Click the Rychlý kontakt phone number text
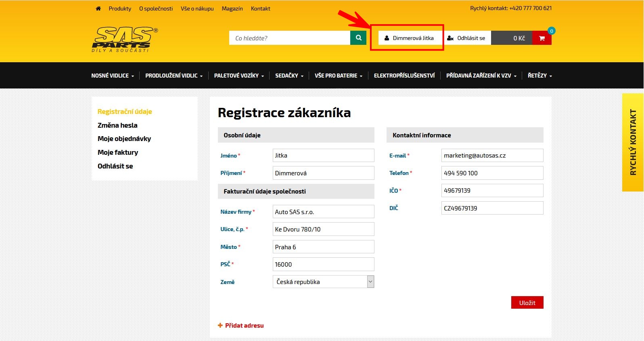Image resolution: width=644 pixels, height=341 pixels. click(511, 8)
